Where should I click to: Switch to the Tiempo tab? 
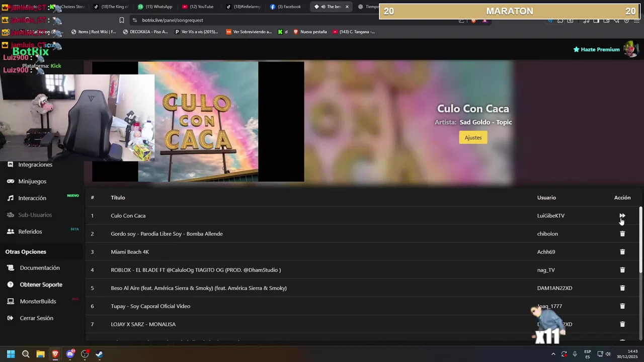(368, 7)
